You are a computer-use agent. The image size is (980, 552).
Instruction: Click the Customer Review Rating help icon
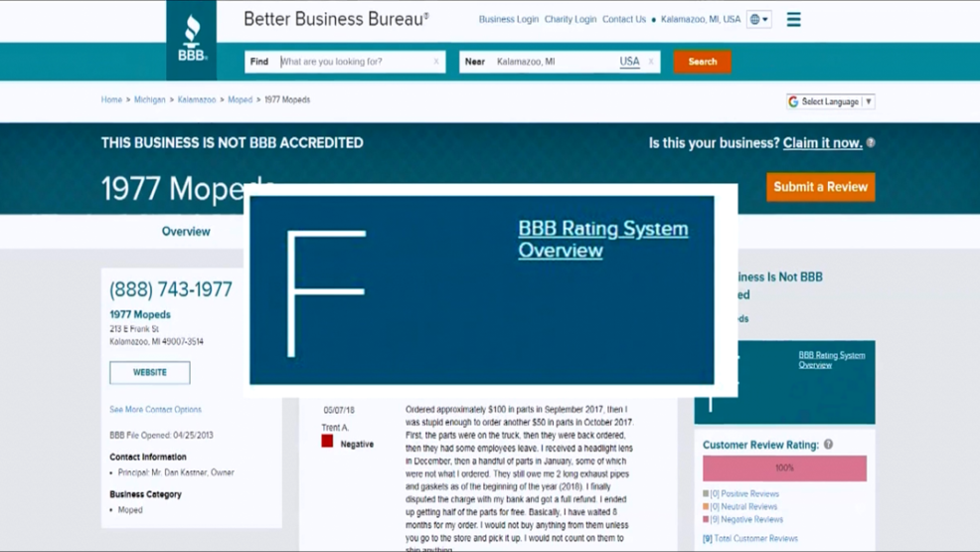coord(828,445)
